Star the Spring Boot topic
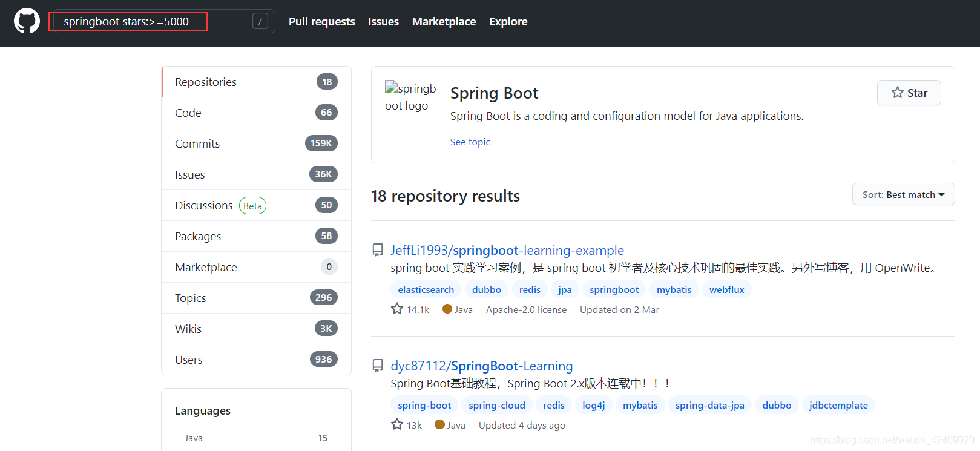The image size is (980, 451). click(x=909, y=93)
